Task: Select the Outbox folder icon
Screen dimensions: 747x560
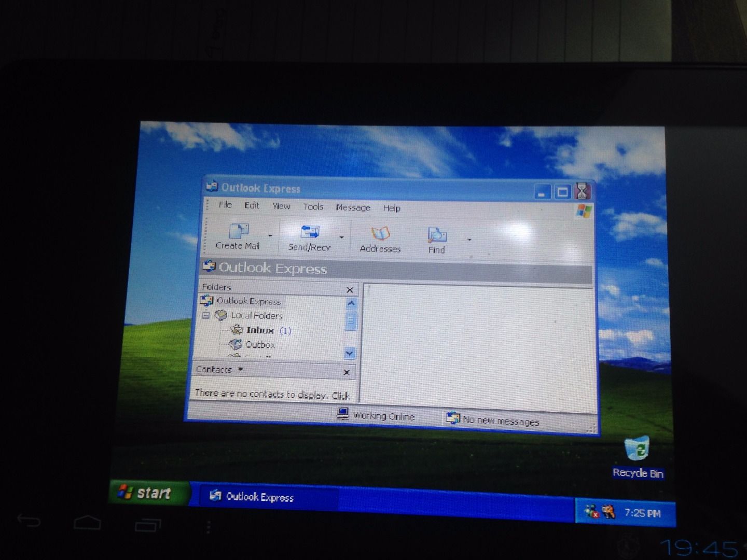Action: (x=236, y=344)
